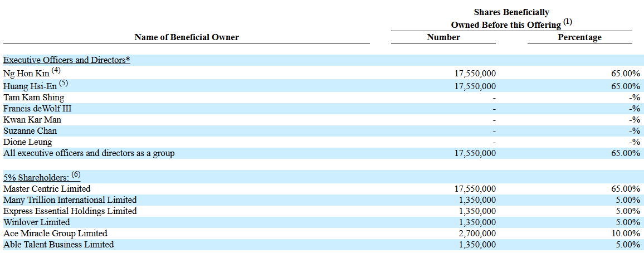Viewport: 644px width, 253px height.
Task: Open footnote (5) beside Huang Hsi-En
Action: pos(63,84)
